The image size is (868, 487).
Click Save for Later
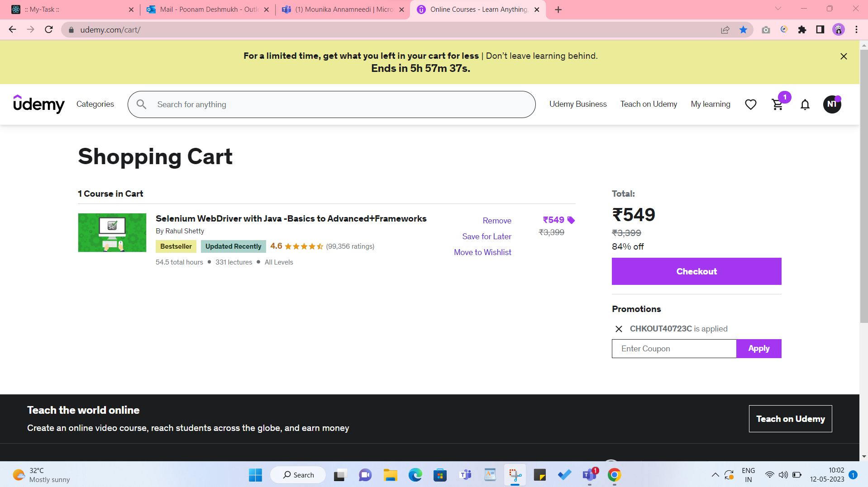(486, 236)
